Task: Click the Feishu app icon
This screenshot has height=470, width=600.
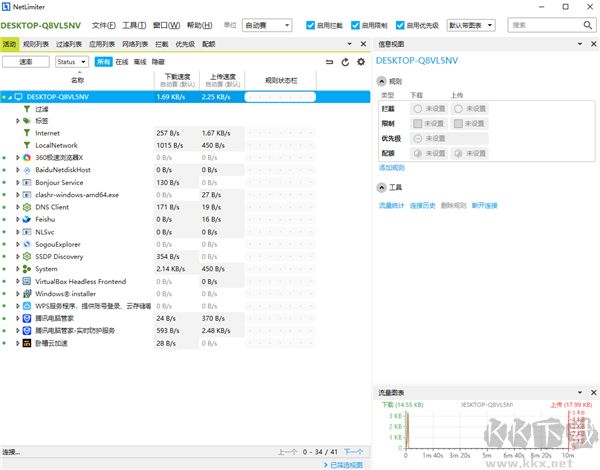Action: pos(27,218)
